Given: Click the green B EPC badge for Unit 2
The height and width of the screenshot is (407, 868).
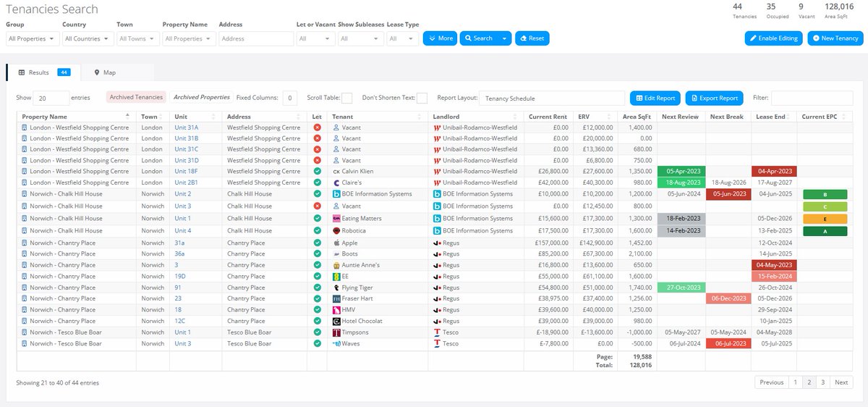Looking at the screenshot, I should pos(825,194).
